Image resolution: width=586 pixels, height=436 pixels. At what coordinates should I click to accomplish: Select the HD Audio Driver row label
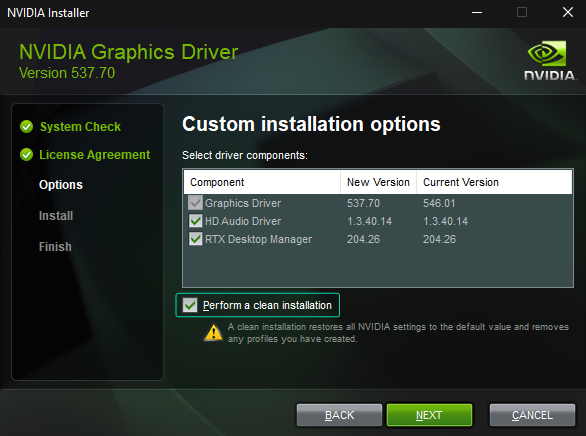pos(243,221)
